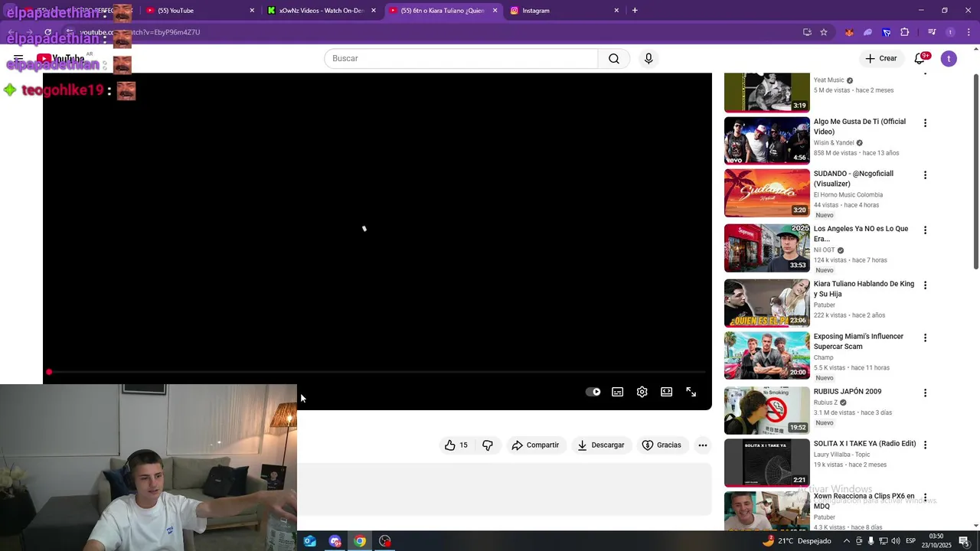The width and height of the screenshot is (980, 551).
Task: Open RUBIUS JAPÓN 2009 thumbnail
Action: (x=766, y=411)
